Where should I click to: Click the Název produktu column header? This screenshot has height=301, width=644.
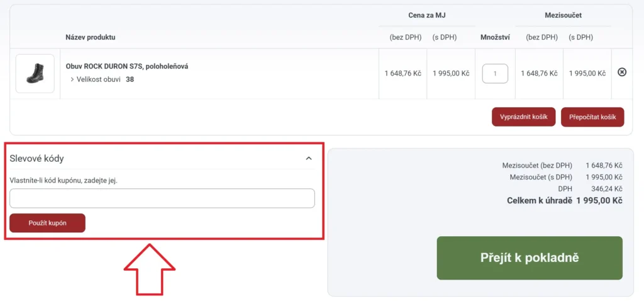click(x=91, y=37)
